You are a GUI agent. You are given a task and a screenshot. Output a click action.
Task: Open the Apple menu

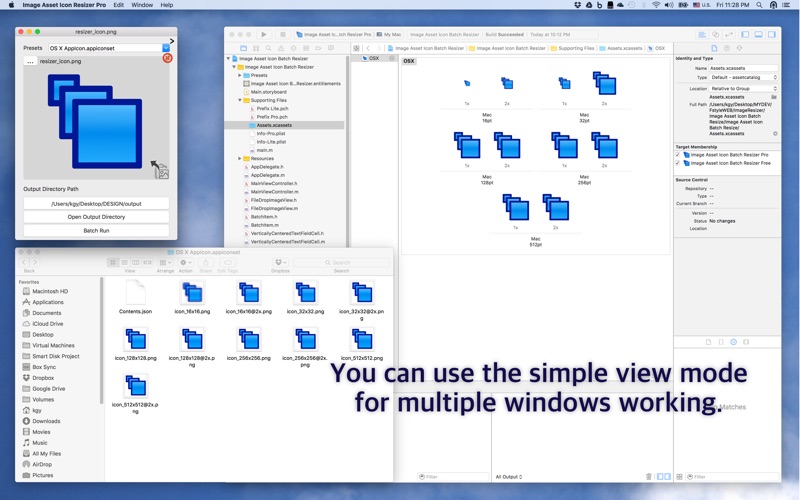coord(11,5)
